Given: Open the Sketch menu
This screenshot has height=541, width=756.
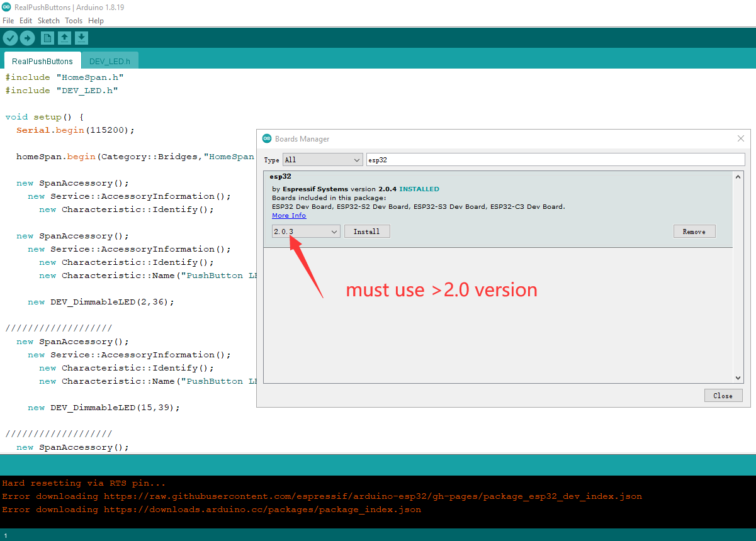Looking at the screenshot, I should point(48,21).
